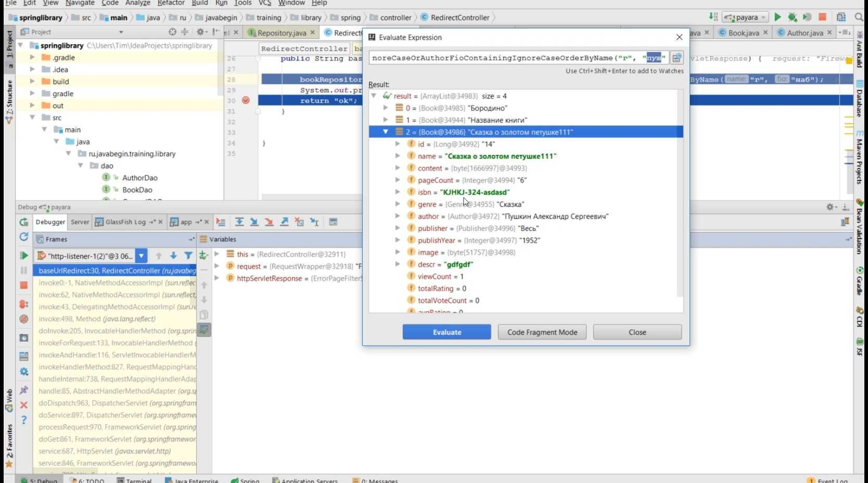Stop debug session red square icon
The image size is (868, 483).
(24, 285)
